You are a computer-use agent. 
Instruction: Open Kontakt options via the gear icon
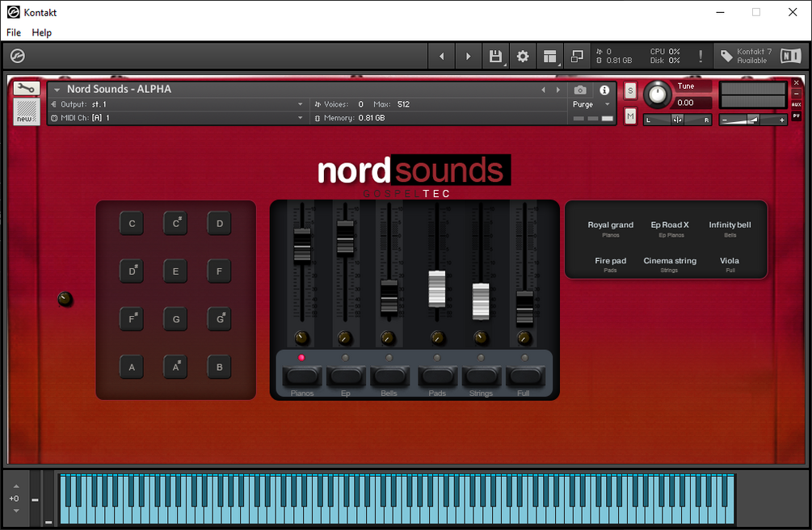coord(523,56)
